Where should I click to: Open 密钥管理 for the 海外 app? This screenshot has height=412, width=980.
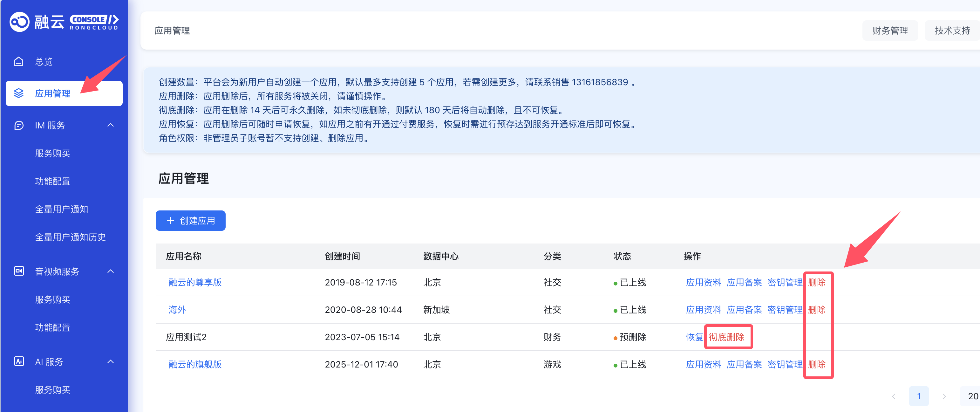(785, 310)
